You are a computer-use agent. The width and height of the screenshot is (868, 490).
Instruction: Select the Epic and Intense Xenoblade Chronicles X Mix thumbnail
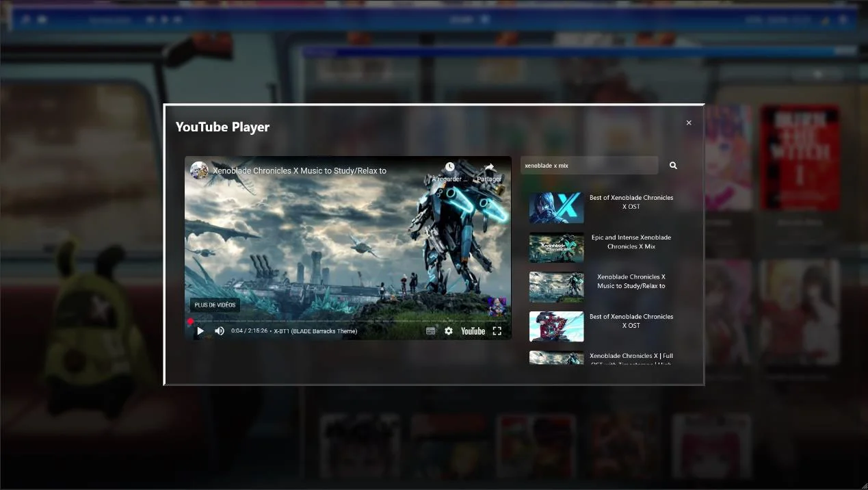coord(557,247)
